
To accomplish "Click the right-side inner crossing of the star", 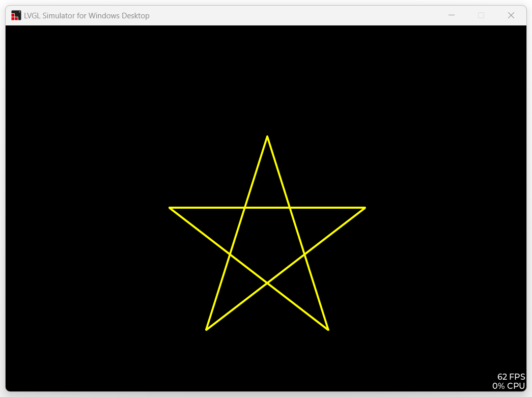I will pos(304,253).
